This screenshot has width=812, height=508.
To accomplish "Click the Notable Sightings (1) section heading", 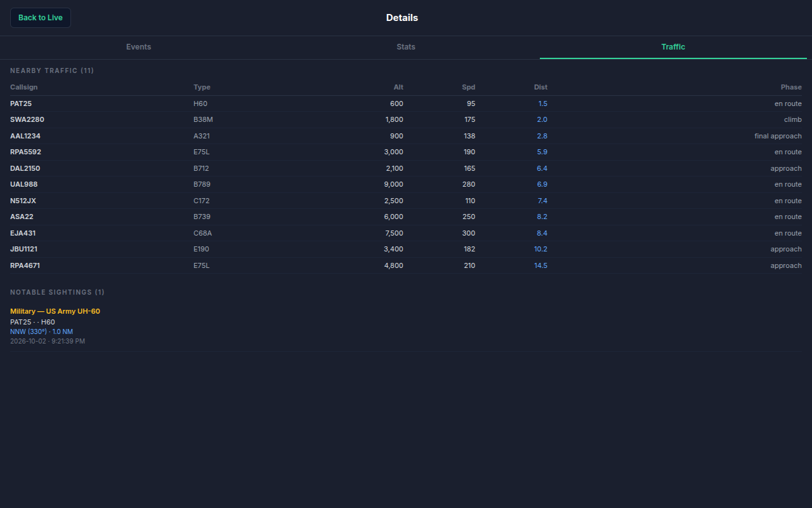I will [57, 292].
